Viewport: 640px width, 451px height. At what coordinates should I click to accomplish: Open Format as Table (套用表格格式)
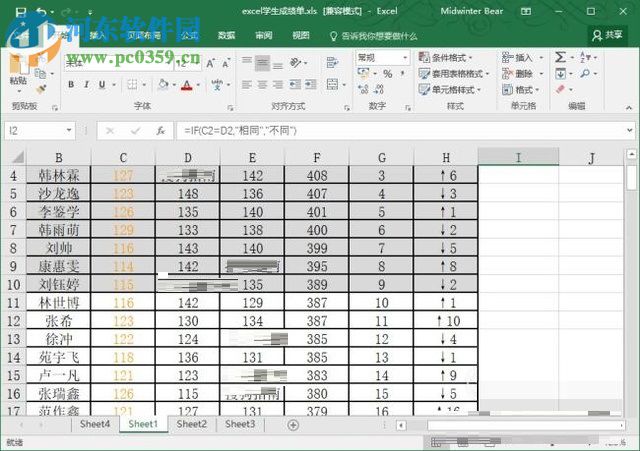pyautogui.click(x=454, y=74)
